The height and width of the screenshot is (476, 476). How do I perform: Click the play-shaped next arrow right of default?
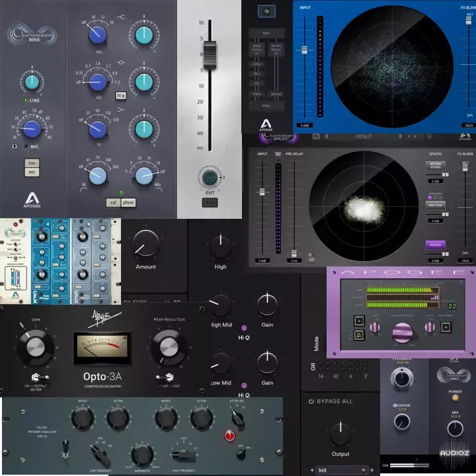pos(401,136)
